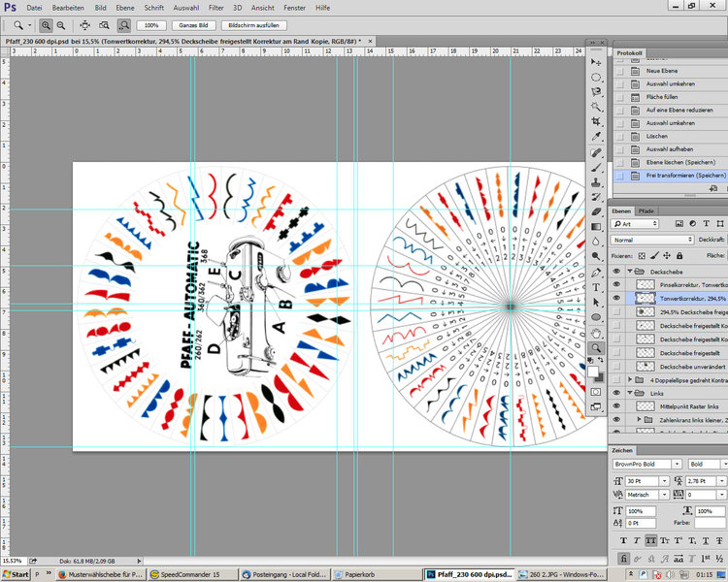Show the 294,5% Deckscheibe freigestellt layer

[x=616, y=312]
